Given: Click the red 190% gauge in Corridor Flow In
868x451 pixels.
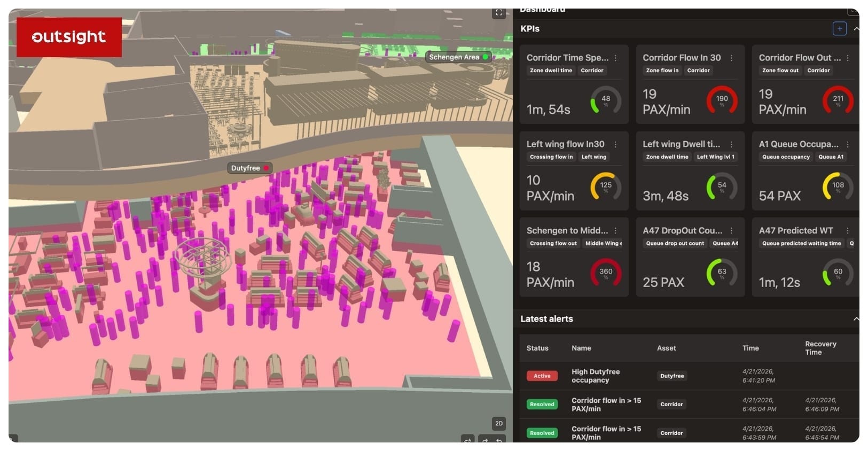Looking at the screenshot, I should [x=722, y=100].
